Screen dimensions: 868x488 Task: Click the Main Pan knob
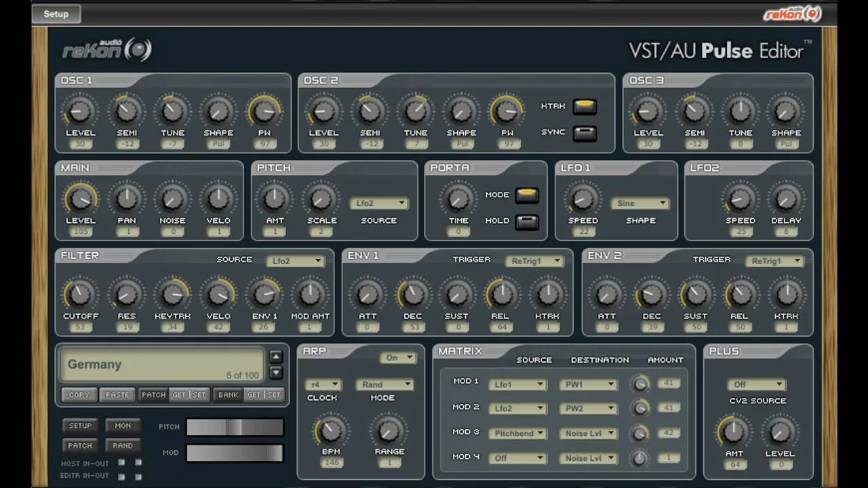click(127, 199)
